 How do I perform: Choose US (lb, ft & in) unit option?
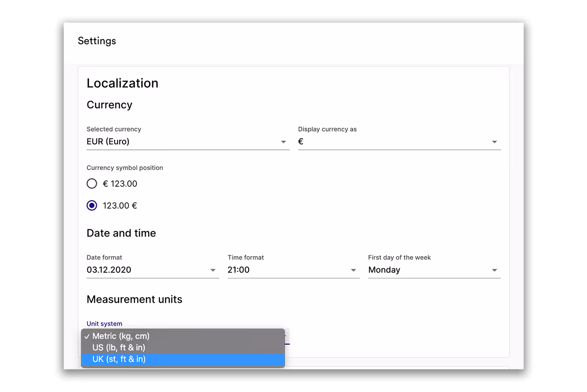(x=183, y=348)
